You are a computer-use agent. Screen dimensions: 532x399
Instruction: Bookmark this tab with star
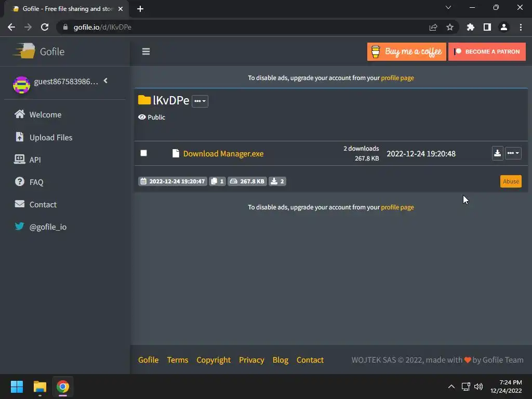pyautogui.click(x=450, y=27)
